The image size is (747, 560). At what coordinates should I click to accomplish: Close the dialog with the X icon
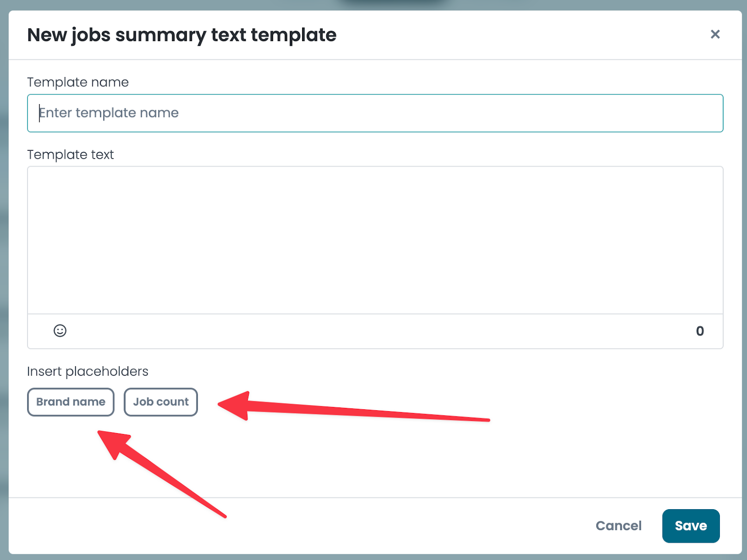tap(715, 34)
